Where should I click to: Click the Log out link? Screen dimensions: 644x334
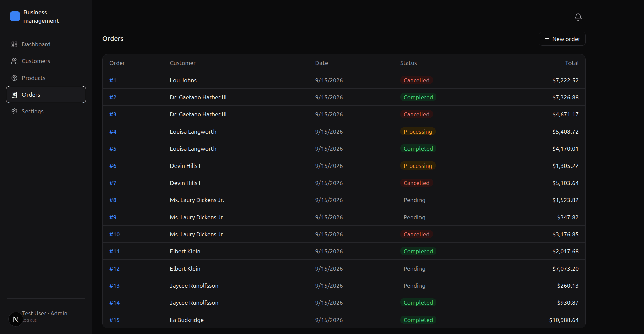[x=29, y=320]
